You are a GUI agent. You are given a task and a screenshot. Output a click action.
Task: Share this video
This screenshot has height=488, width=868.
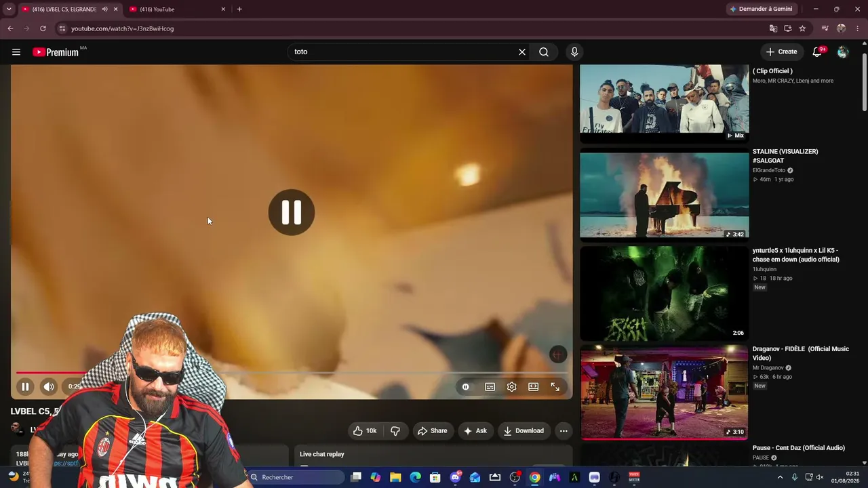point(433,431)
